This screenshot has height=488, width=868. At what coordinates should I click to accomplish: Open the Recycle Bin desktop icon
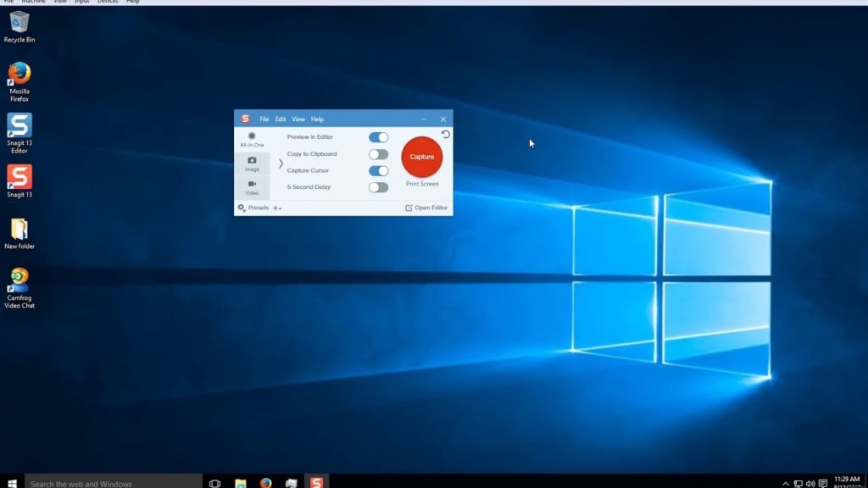click(19, 26)
